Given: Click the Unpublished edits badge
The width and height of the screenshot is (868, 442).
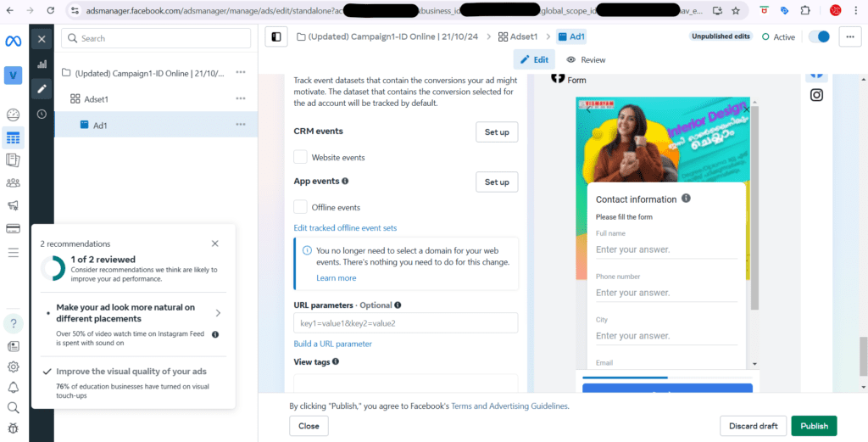Looking at the screenshot, I should tap(721, 36).
